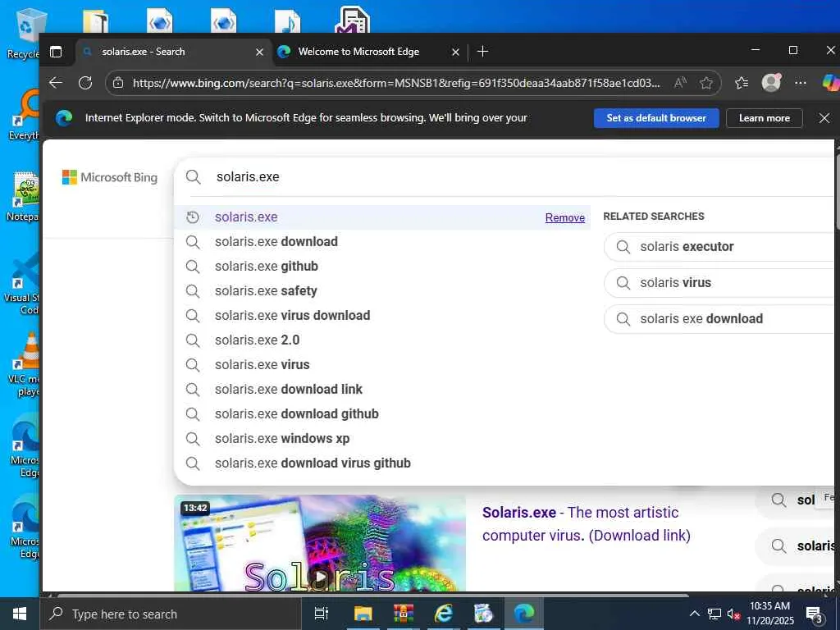The width and height of the screenshot is (840, 630).
Task: Close the solaris.exe - Search tab
Action: pos(259,52)
